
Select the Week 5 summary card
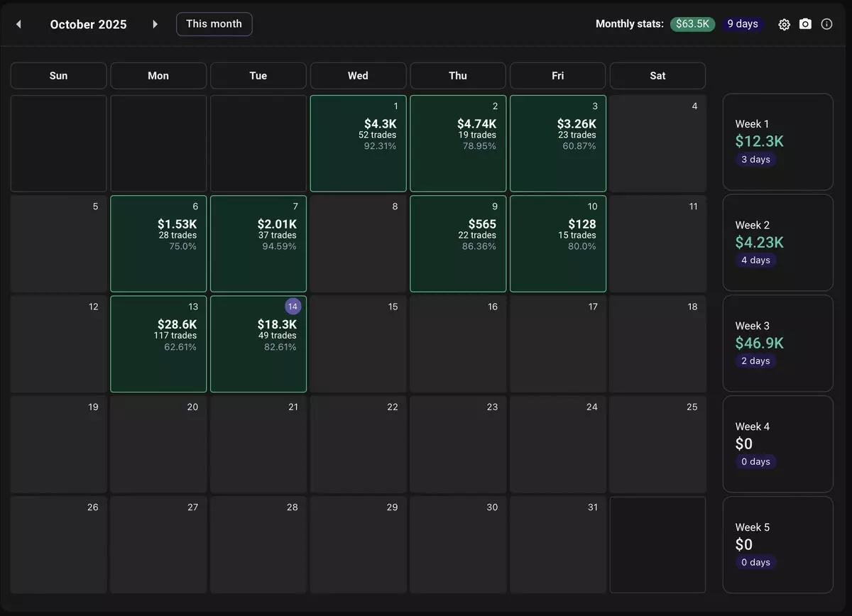pyautogui.click(x=777, y=544)
